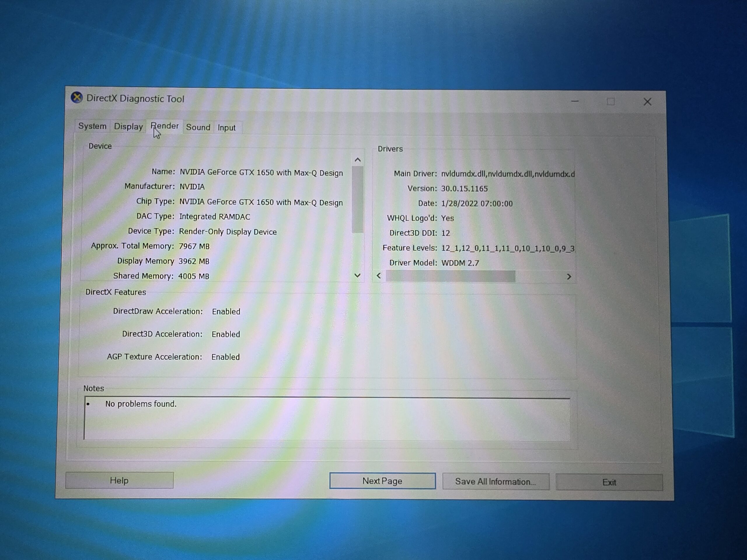
Task: Click the Drivers panel horizontal scrollbar thumb
Action: click(450, 276)
